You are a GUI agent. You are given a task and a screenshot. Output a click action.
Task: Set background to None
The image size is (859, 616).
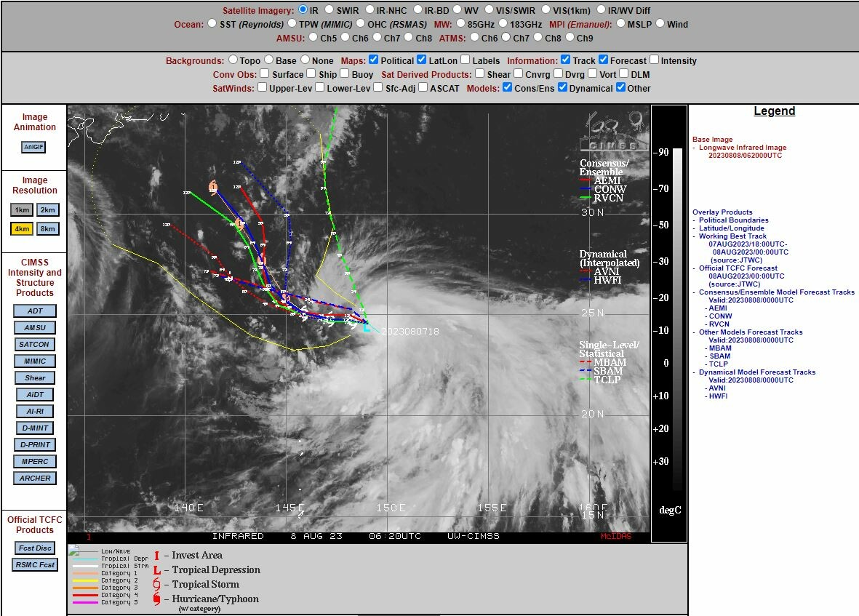pyautogui.click(x=305, y=59)
